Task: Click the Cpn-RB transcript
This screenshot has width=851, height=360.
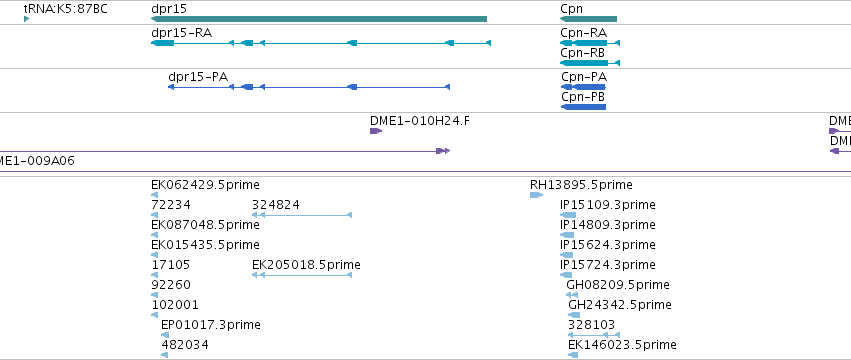Action: pyautogui.click(x=590, y=63)
